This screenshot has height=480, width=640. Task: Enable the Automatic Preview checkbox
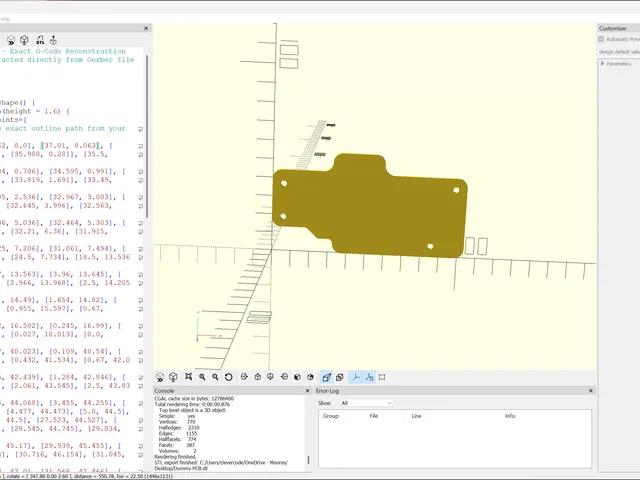pos(601,39)
